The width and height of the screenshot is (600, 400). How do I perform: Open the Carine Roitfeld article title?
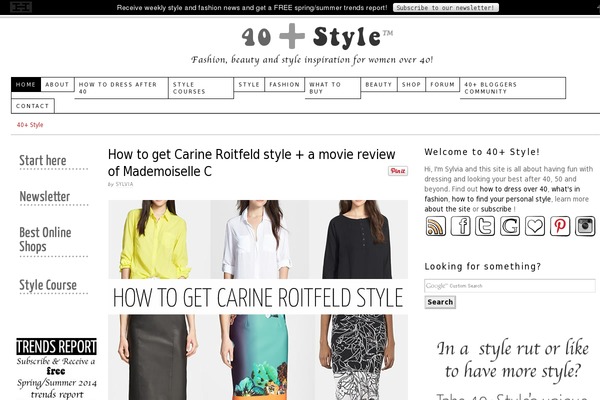click(251, 163)
